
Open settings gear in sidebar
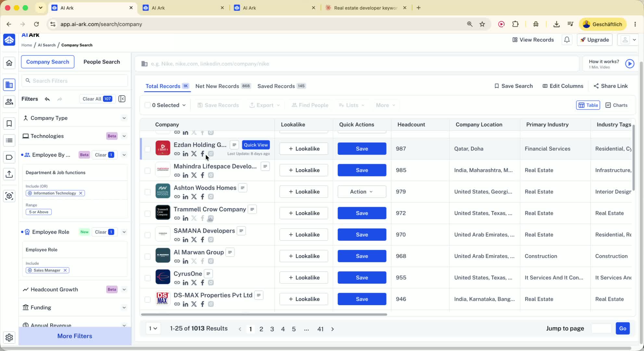pos(9,338)
